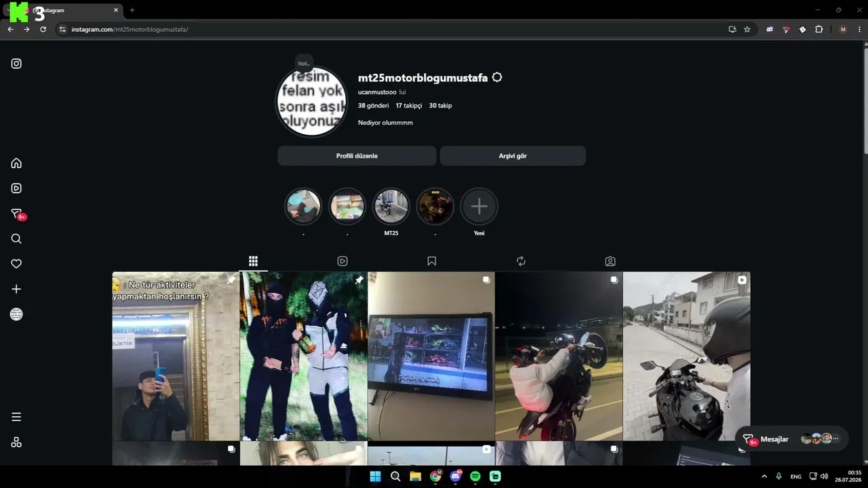Click the Profili düzenle button
This screenshot has height=488, width=868.
click(x=357, y=156)
